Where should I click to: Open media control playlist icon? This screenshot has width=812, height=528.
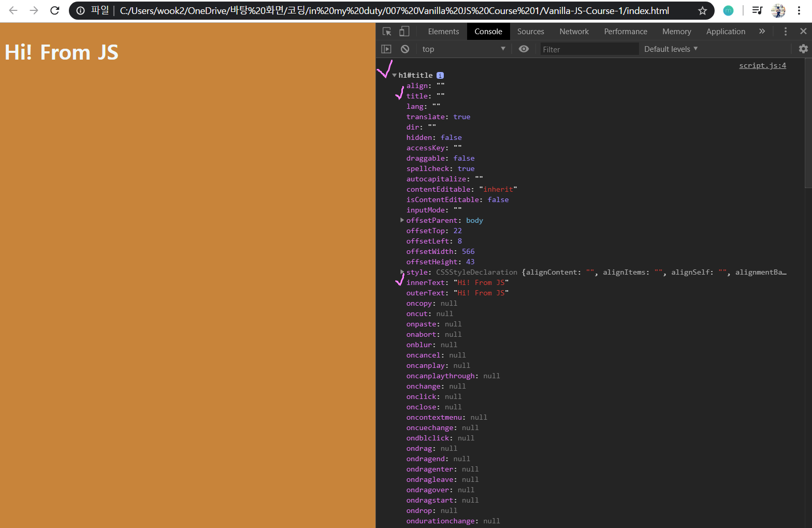tap(757, 10)
